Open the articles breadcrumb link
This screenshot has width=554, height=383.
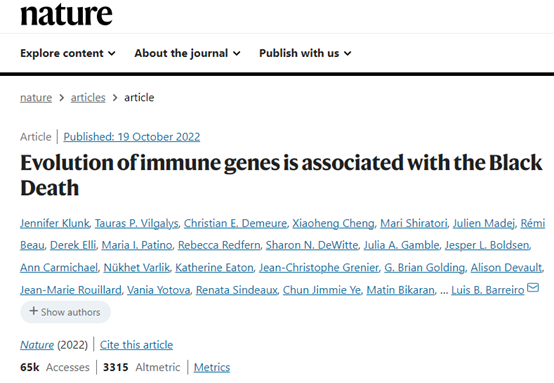(x=88, y=98)
